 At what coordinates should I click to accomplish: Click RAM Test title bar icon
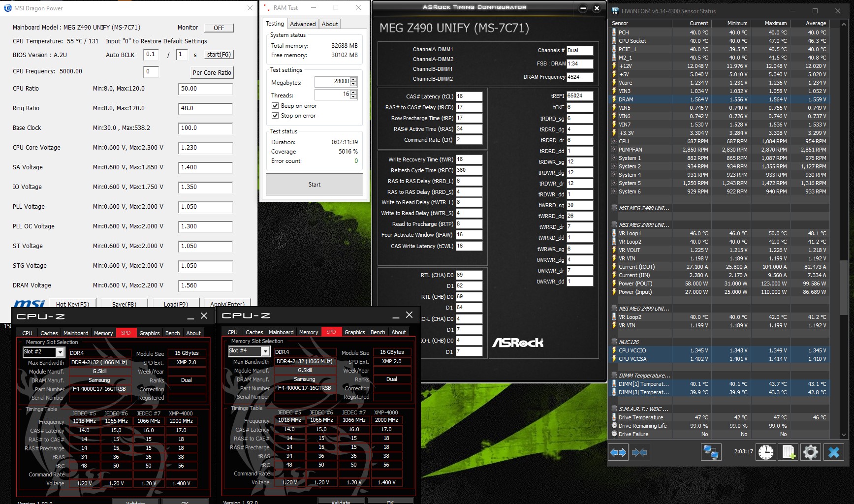coord(266,7)
